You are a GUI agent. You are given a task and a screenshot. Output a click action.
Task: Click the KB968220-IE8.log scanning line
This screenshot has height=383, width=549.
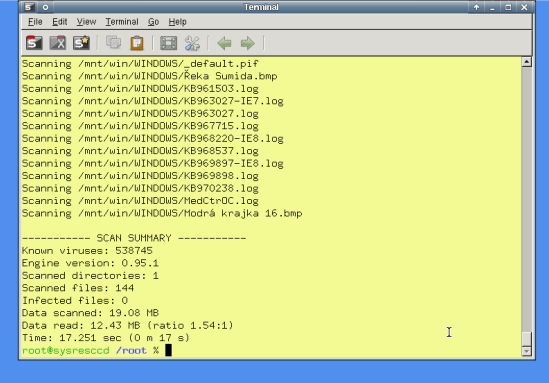(x=153, y=139)
